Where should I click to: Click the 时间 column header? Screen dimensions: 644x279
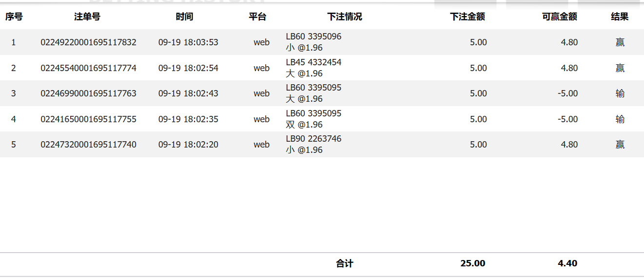(x=184, y=17)
